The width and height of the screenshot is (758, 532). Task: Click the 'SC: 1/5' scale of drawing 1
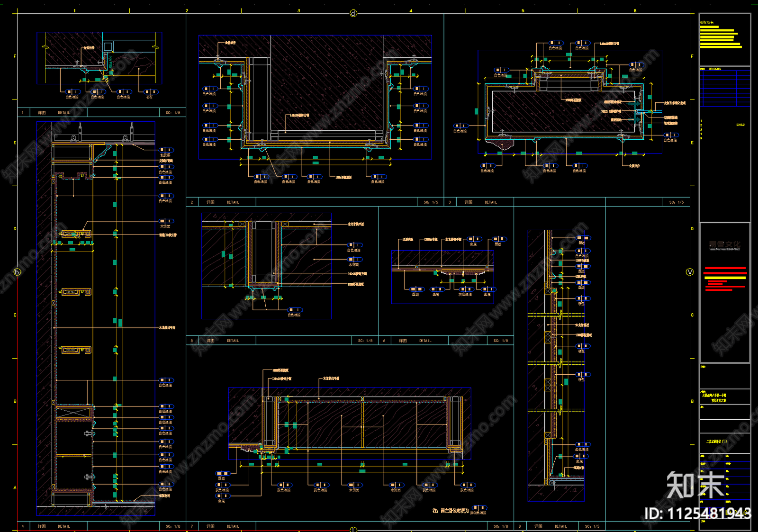point(173,113)
